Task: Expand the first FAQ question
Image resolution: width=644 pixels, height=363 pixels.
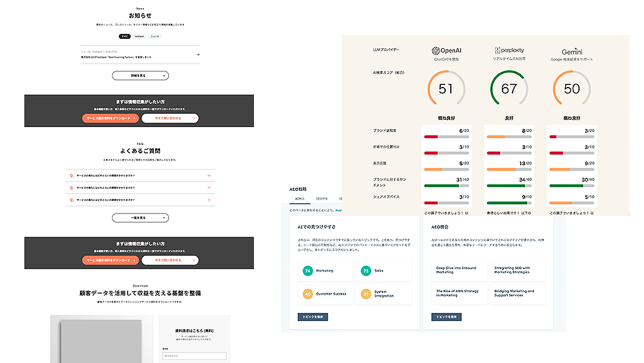Action: [209, 175]
